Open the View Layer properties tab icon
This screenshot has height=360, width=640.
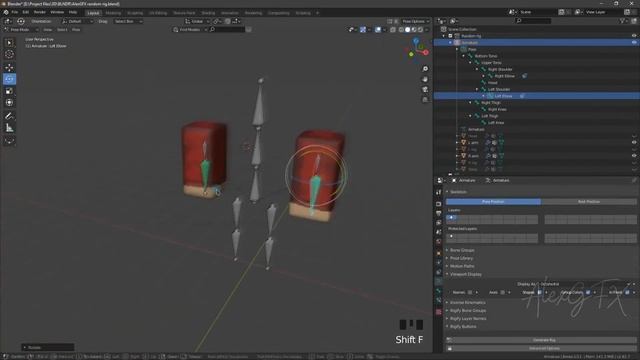point(439,222)
